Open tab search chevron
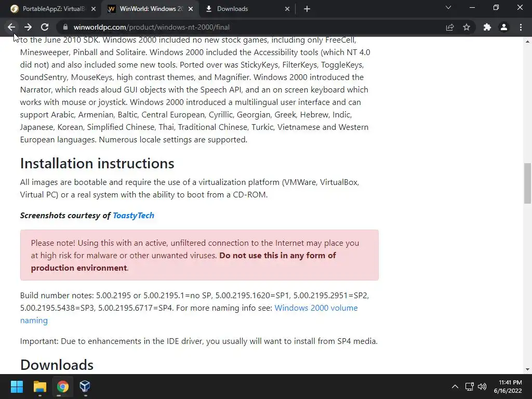This screenshot has width=532, height=399. coord(448,7)
